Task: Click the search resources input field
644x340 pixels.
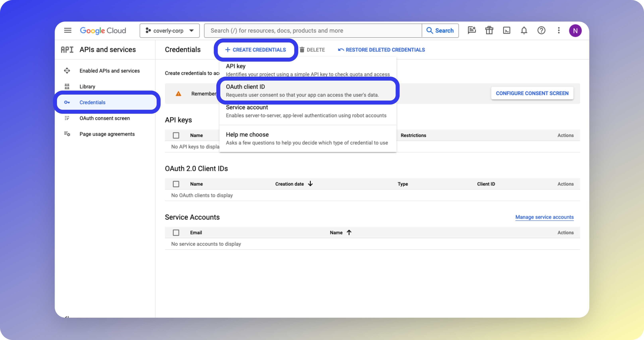Action: click(312, 30)
